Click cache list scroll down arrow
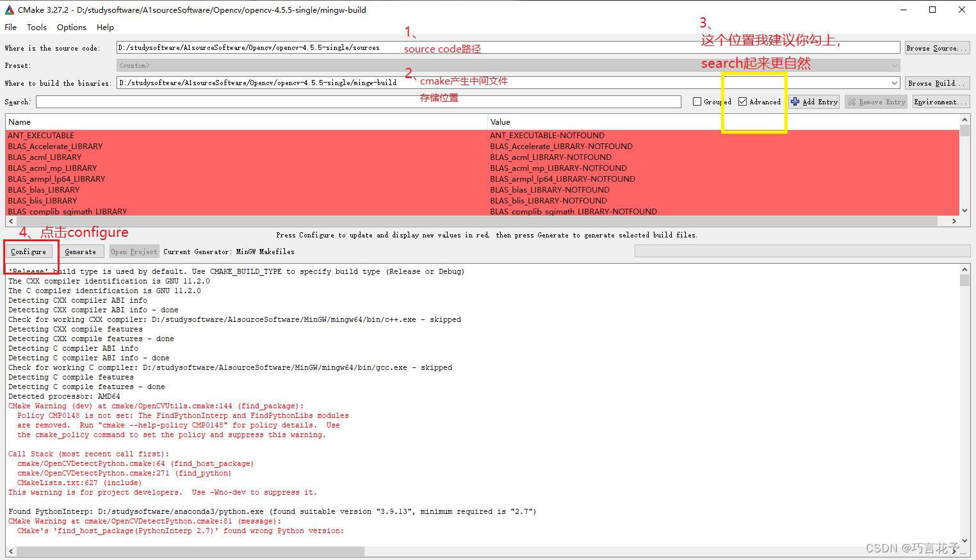The image size is (976, 560). pyautogui.click(x=964, y=211)
